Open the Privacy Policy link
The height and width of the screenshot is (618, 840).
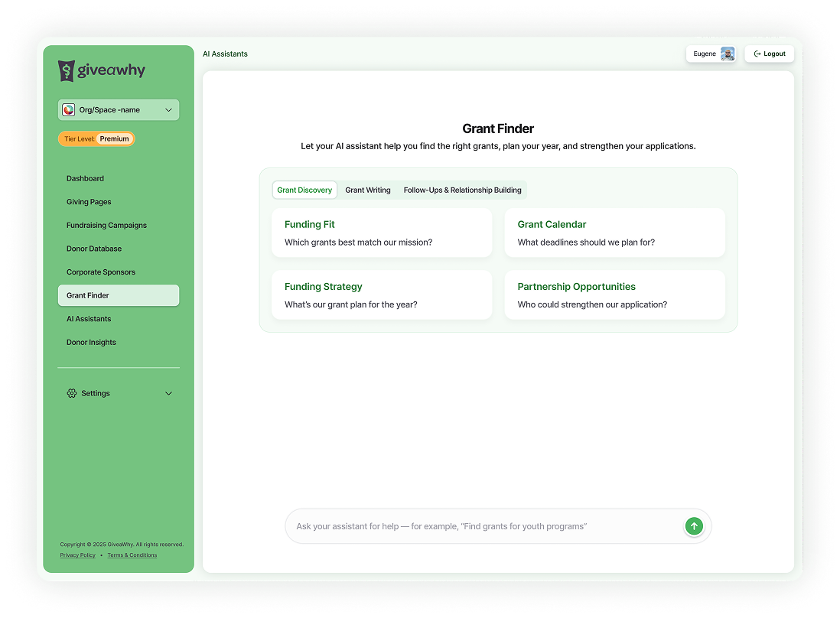coord(77,555)
